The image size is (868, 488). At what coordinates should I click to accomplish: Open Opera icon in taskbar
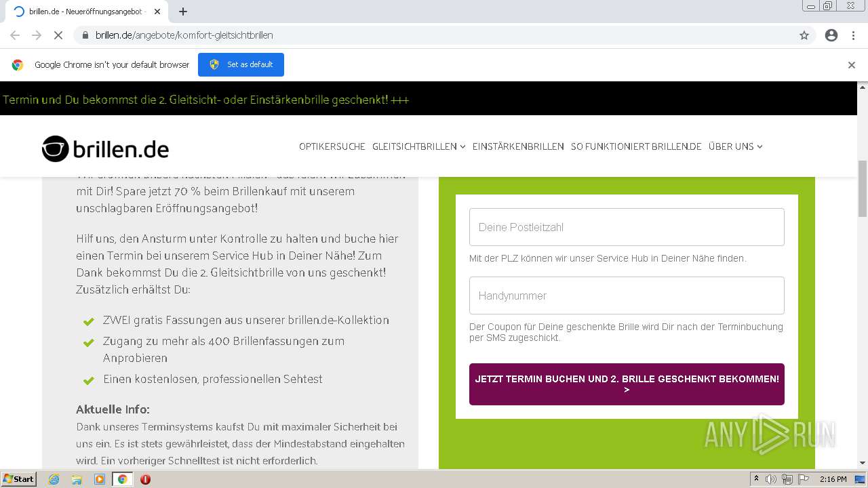(145, 479)
